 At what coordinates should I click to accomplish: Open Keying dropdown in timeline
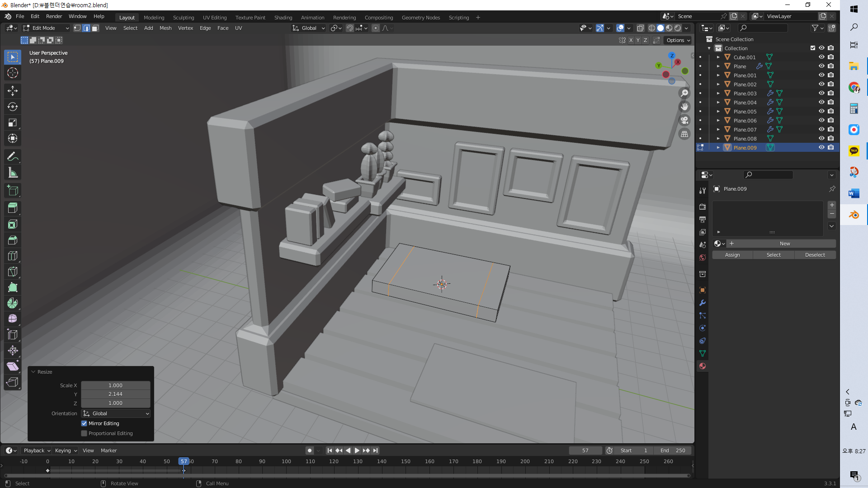tap(66, 450)
